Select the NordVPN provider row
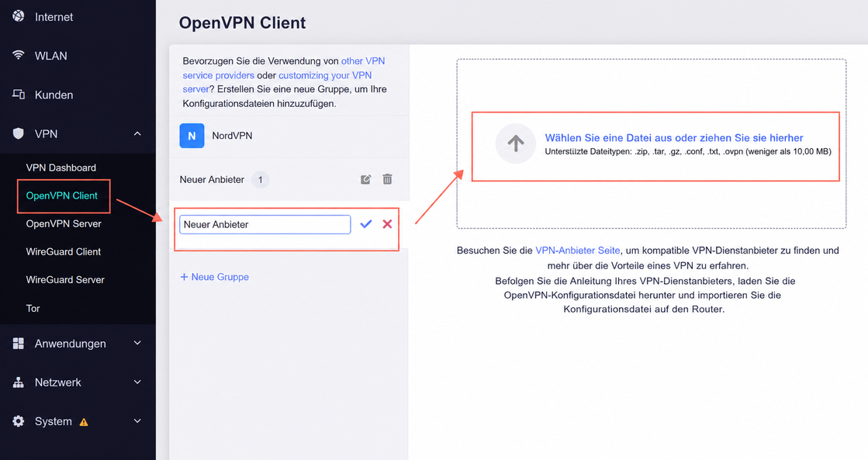 pyautogui.click(x=289, y=136)
